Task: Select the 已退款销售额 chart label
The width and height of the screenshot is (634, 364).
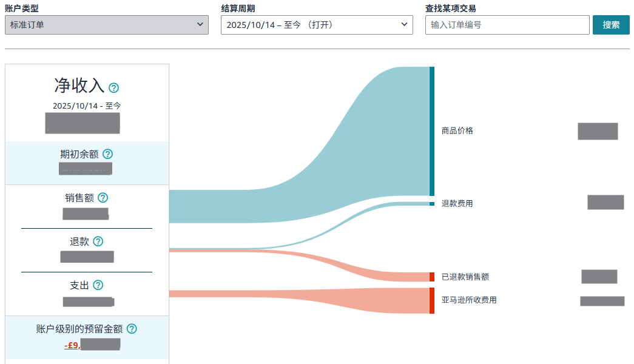Action: 465,277
